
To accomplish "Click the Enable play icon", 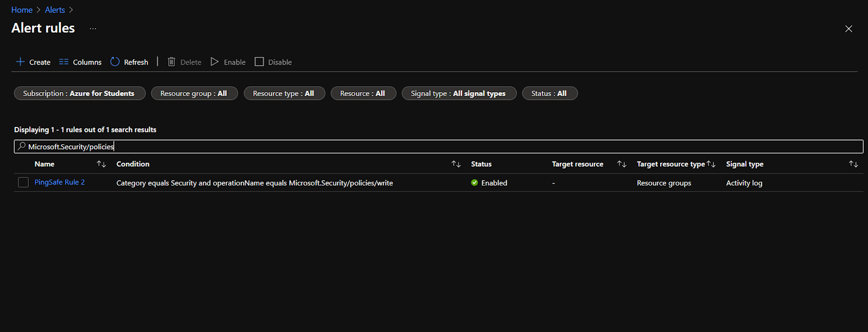I will 215,62.
